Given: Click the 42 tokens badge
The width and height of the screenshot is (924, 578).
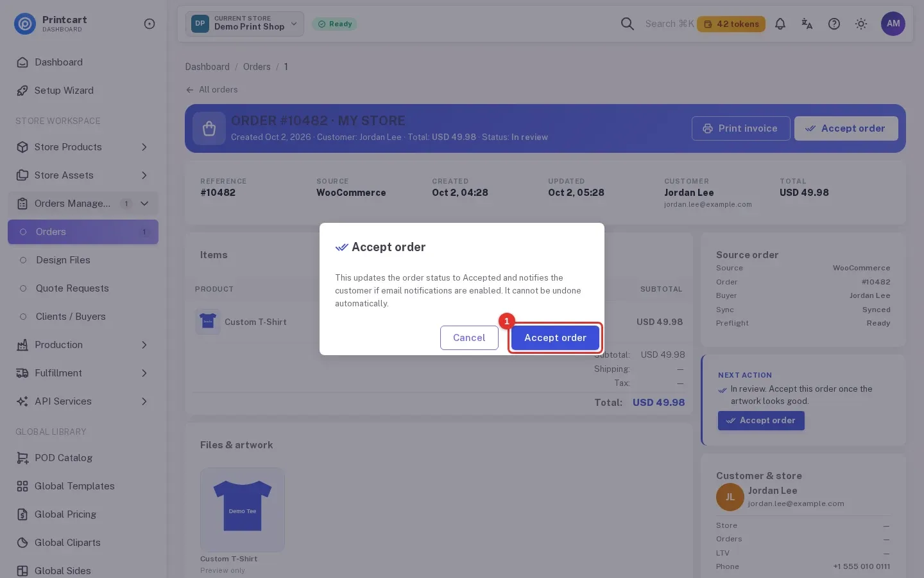Looking at the screenshot, I should click(x=731, y=24).
